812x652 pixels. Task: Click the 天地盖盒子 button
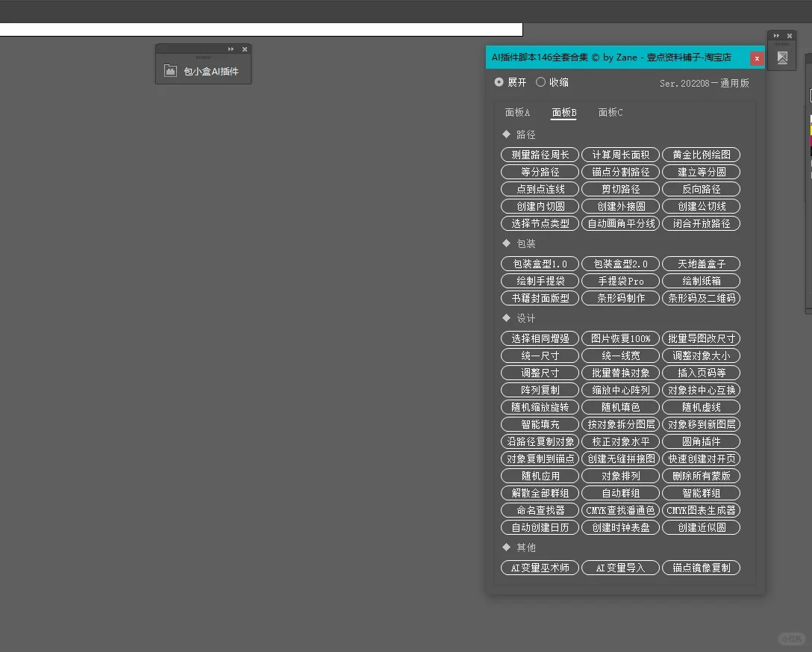click(x=702, y=264)
